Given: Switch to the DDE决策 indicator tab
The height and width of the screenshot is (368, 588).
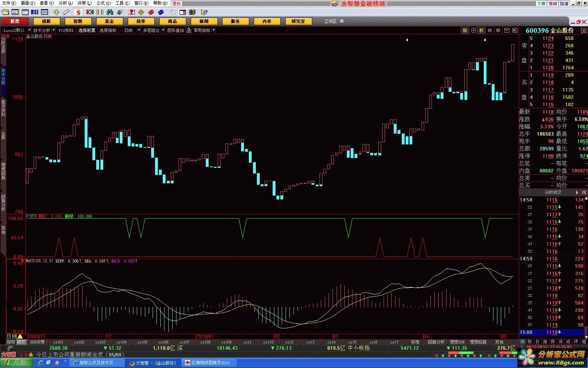Looking at the screenshot, I should tap(37, 342).
